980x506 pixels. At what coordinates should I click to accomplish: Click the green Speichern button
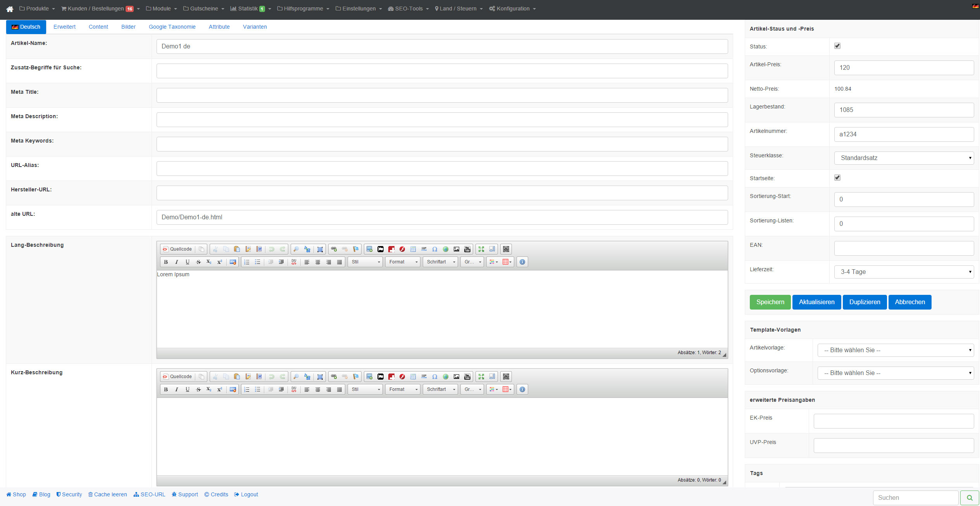pyautogui.click(x=770, y=302)
